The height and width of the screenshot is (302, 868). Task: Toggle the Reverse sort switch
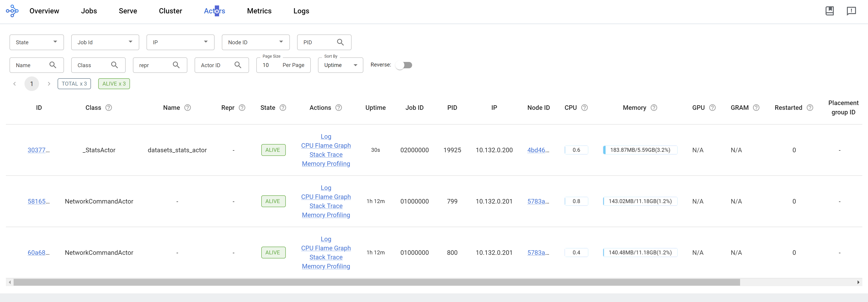click(x=404, y=65)
